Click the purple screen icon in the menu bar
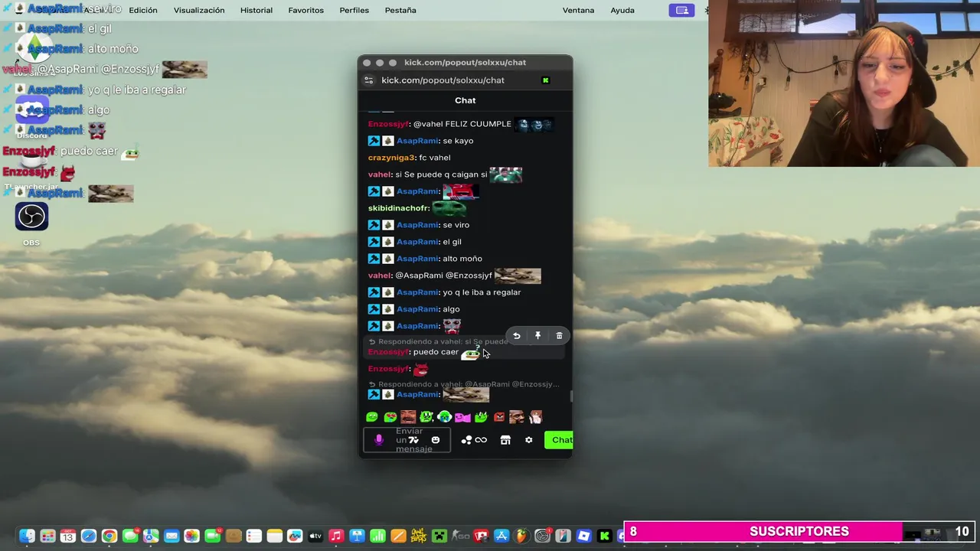Viewport: 980px width, 551px height. click(681, 10)
